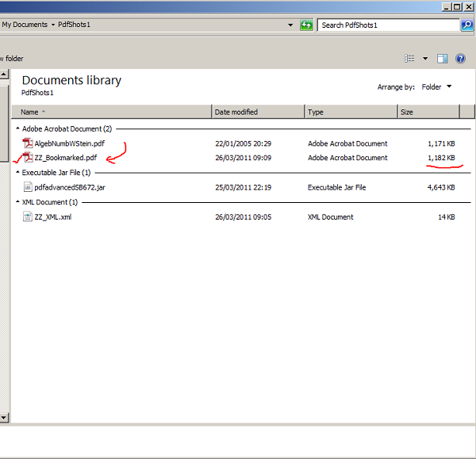Collapse the Executable Jar File group
The width and height of the screenshot is (476, 459).
[x=17, y=173]
